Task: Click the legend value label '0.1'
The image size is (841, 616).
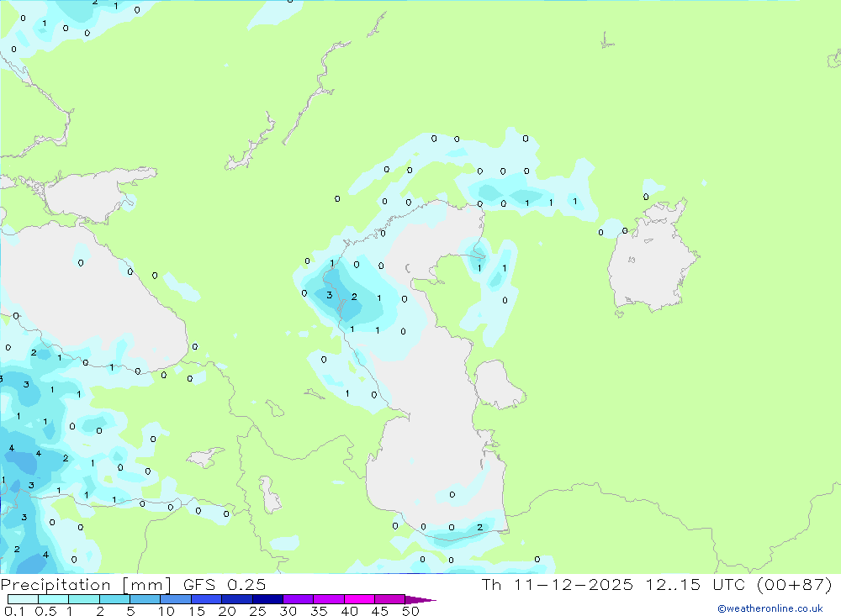Action: pos(14,611)
